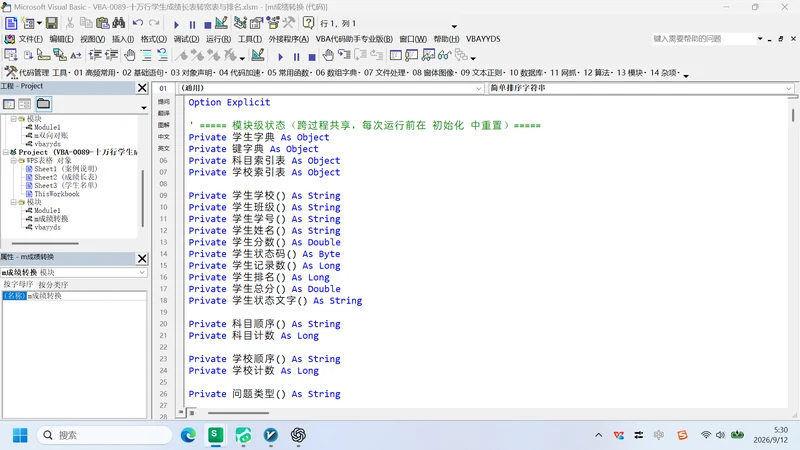Click the Undo arrow icon
Image resolution: width=800 pixels, height=450 pixels.
pos(138,23)
